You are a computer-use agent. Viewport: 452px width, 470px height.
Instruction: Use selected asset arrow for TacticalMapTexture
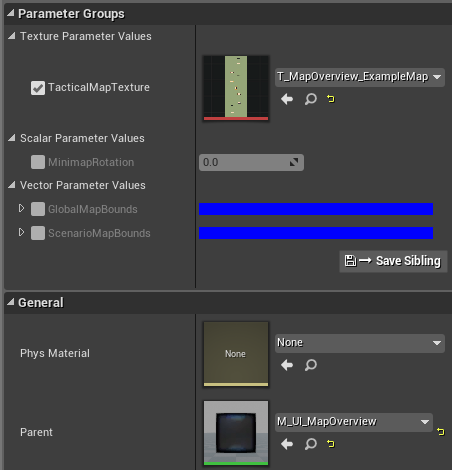coord(287,99)
